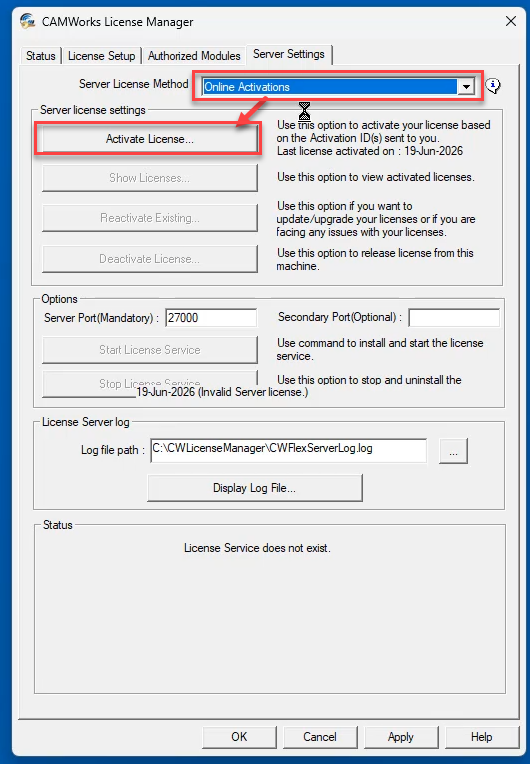Screen dimensions: 530x764
Task: Confirm the dialog with OK
Action: tap(239, 737)
